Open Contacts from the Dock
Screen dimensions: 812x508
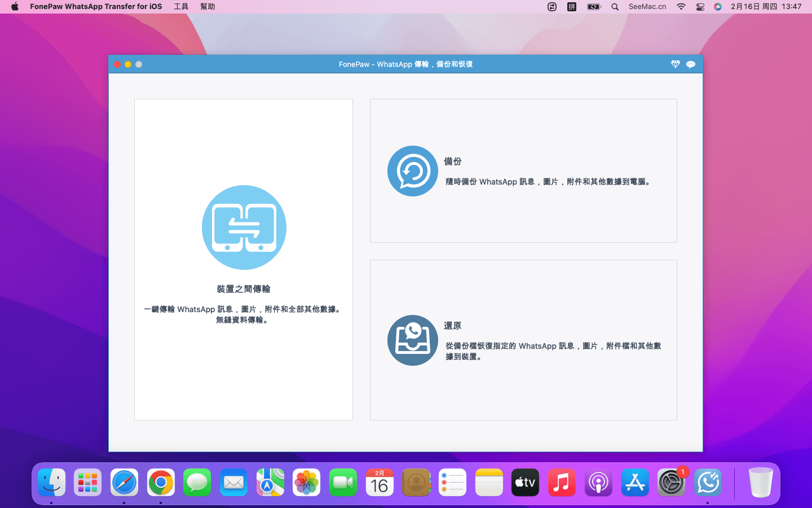[x=416, y=483]
